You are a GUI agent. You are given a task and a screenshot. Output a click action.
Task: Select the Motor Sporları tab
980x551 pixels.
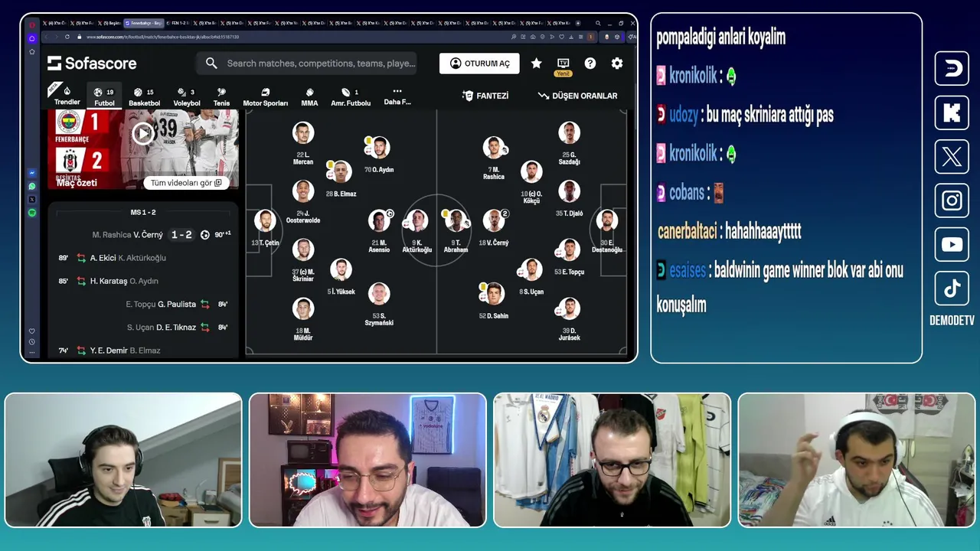pos(265,96)
